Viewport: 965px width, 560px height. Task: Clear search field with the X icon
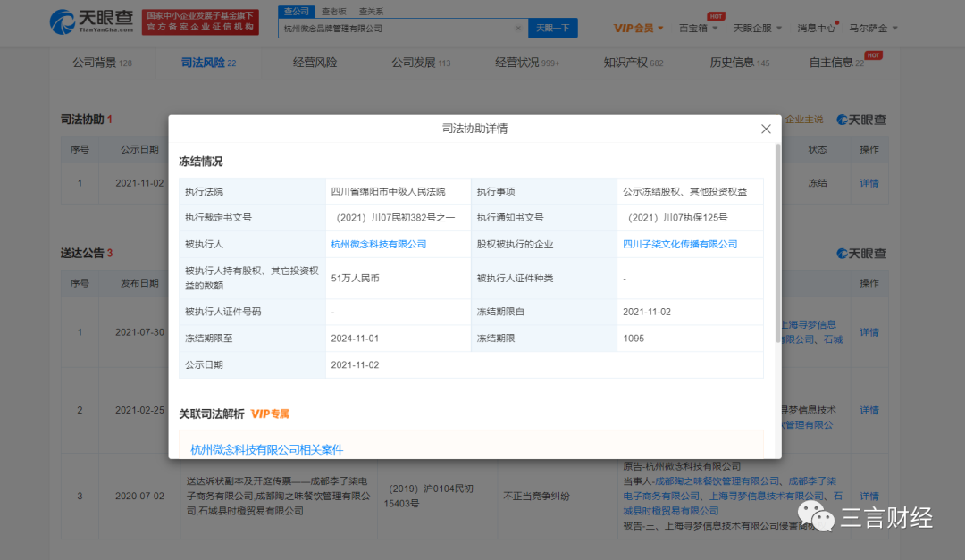pos(518,29)
